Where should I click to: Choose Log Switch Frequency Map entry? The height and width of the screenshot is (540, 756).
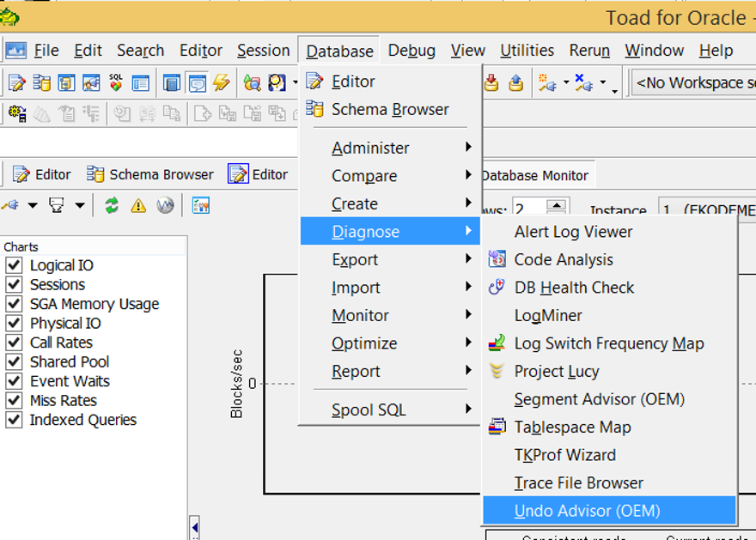point(609,343)
